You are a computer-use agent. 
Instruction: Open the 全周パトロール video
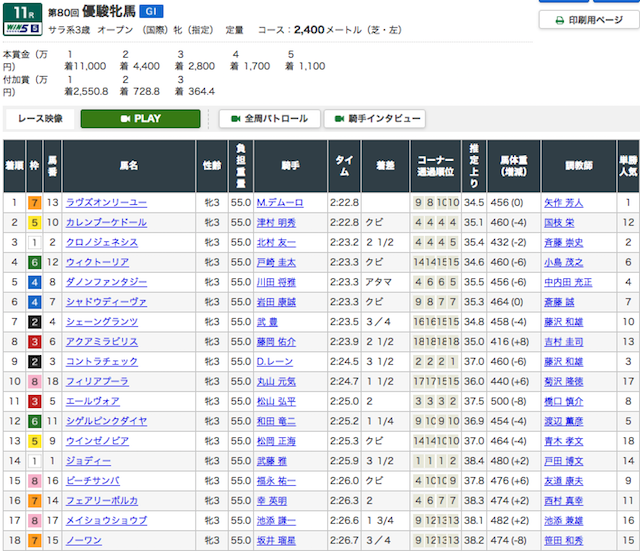point(269,119)
